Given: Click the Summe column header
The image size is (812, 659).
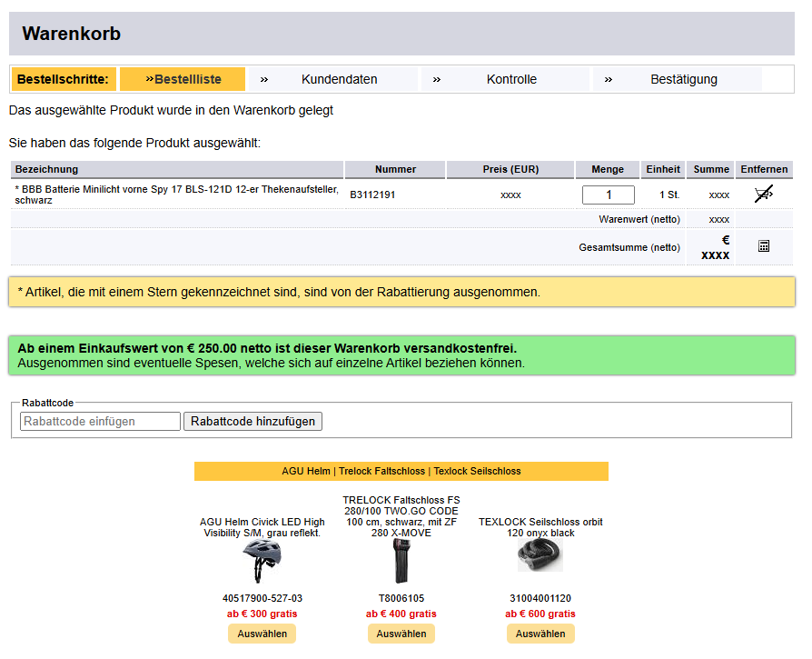Looking at the screenshot, I should point(711,169).
